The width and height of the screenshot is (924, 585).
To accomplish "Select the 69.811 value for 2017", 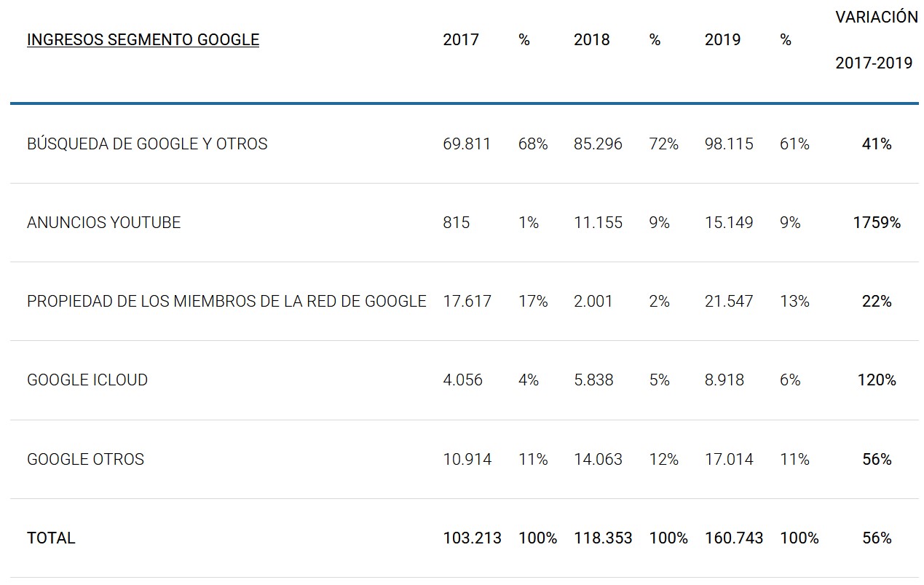I will [467, 144].
